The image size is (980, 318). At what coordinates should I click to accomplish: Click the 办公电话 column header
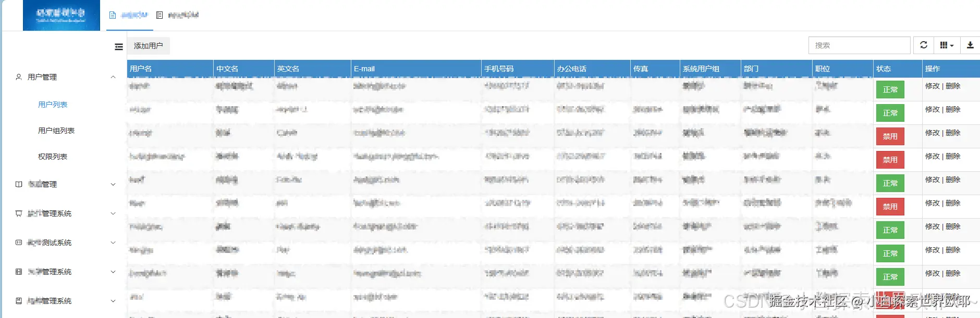click(593, 69)
